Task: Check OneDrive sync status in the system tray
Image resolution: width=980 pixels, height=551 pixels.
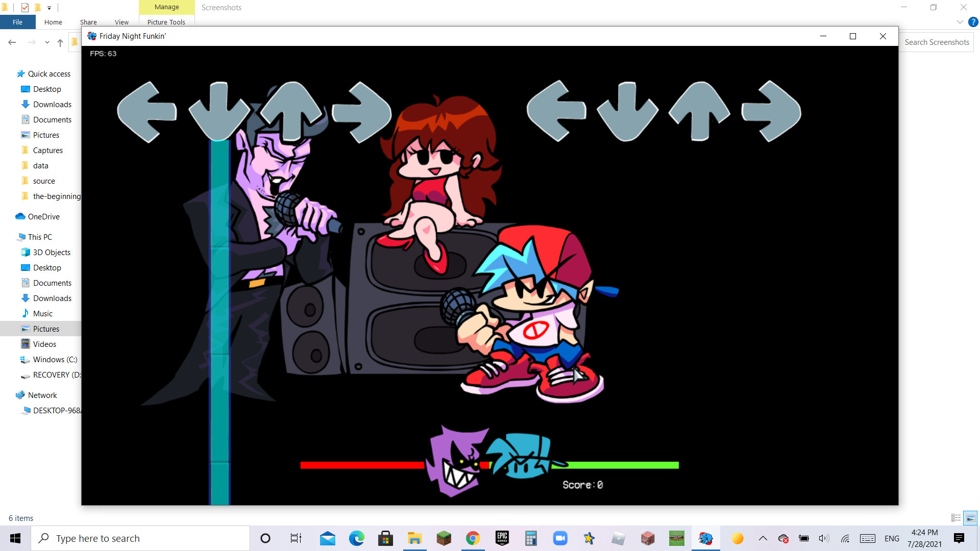Action: (x=783, y=538)
